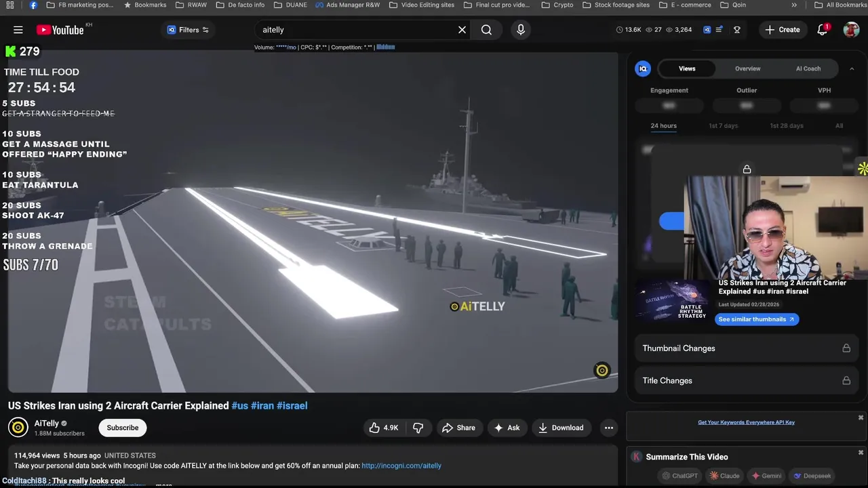
Task: Clear the search box with the X
Action: [462, 30]
